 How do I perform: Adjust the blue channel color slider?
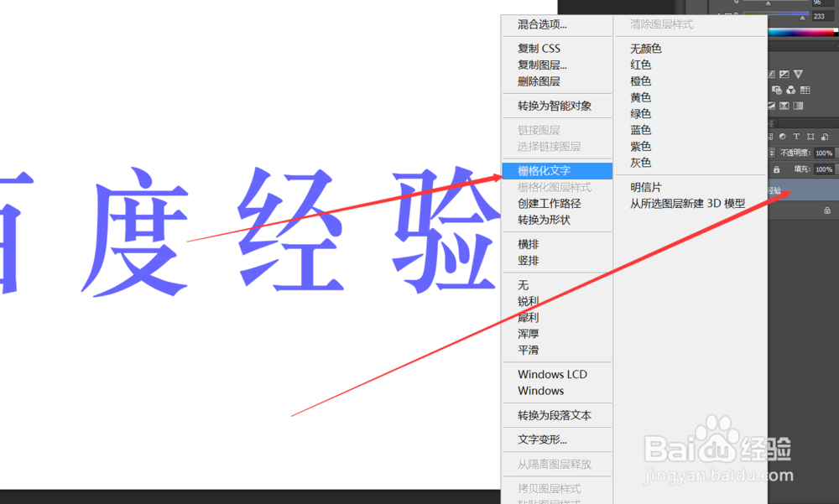(x=802, y=18)
